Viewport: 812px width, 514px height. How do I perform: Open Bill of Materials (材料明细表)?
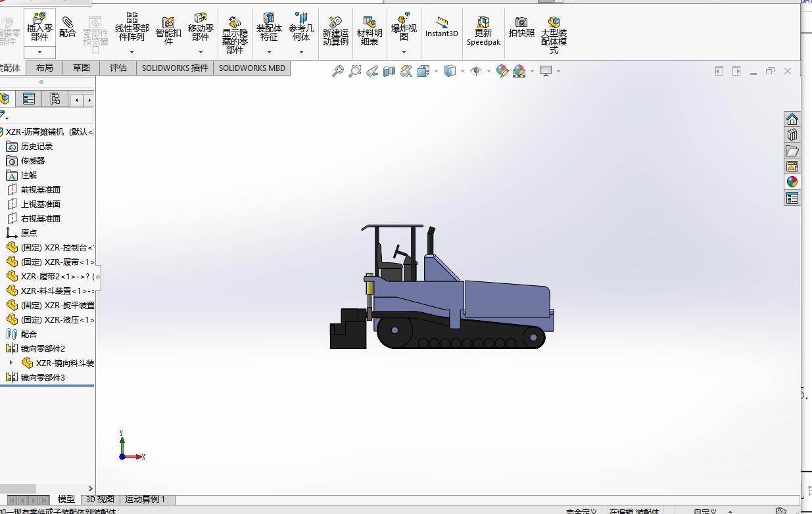click(x=370, y=30)
